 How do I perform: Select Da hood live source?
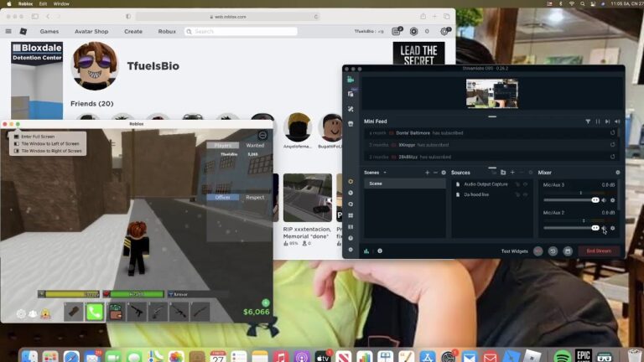476,194
